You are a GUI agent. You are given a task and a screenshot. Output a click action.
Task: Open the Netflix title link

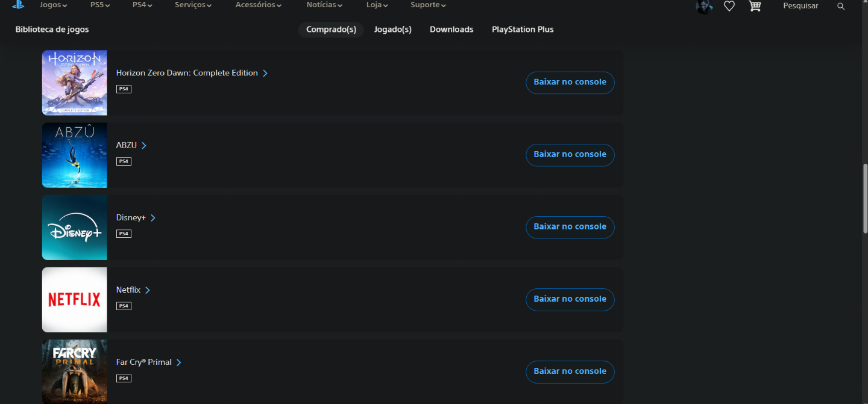(x=128, y=290)
